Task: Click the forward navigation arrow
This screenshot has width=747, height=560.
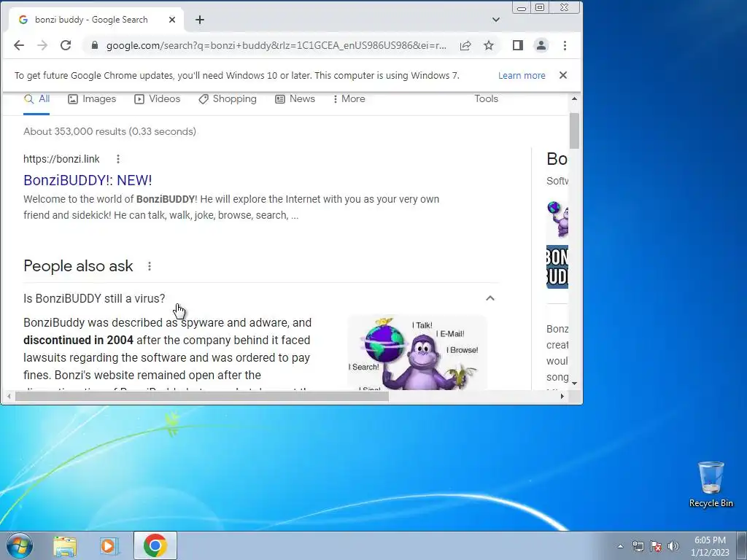Action: point(42,45)
